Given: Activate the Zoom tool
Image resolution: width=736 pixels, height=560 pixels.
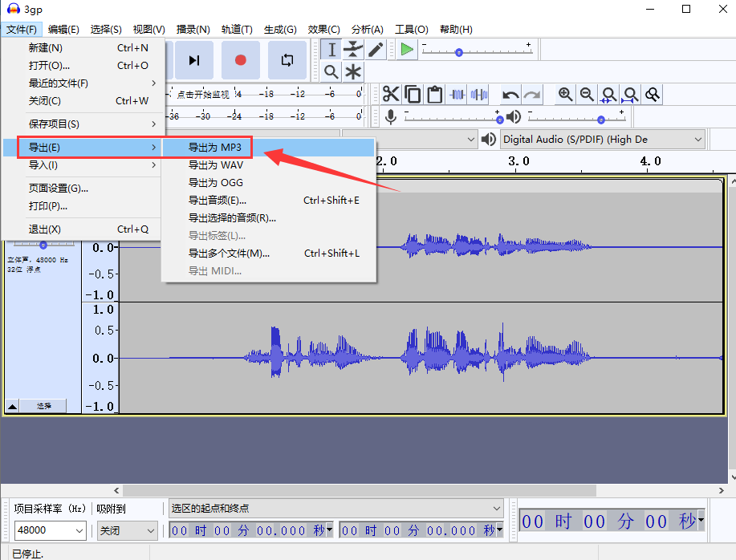Looking at the screenshot, I should click(x=332, y=71).
